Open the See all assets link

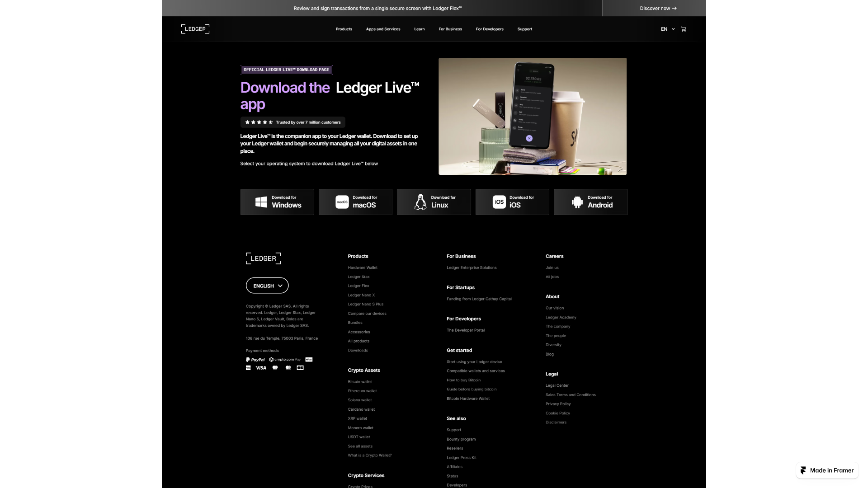(x=360, y=446)
